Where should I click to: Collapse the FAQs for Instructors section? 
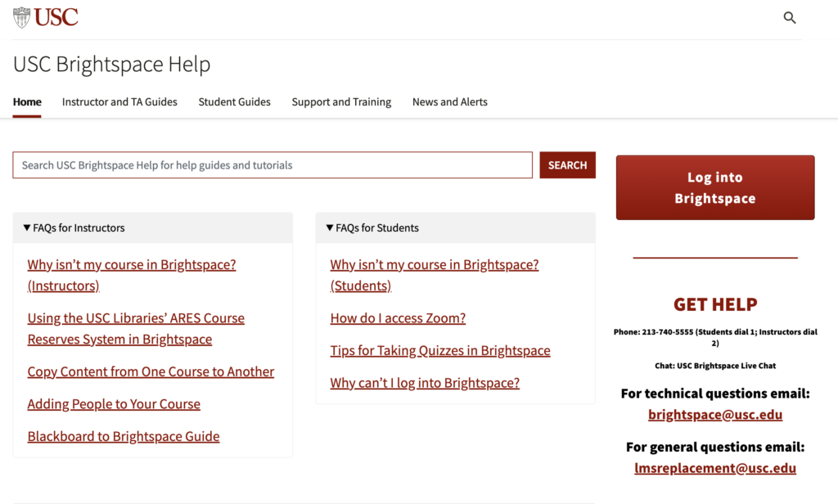(74, 228)
